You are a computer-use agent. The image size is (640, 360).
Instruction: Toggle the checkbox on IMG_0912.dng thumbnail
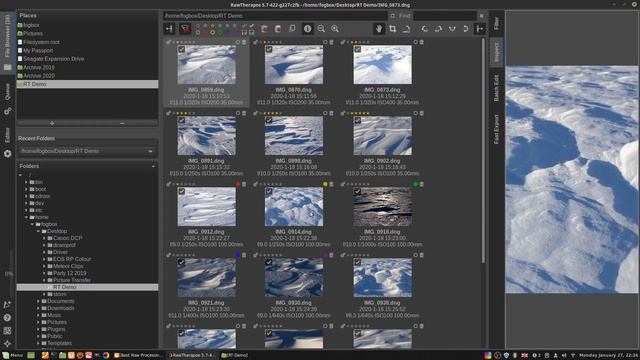point(182,191)
